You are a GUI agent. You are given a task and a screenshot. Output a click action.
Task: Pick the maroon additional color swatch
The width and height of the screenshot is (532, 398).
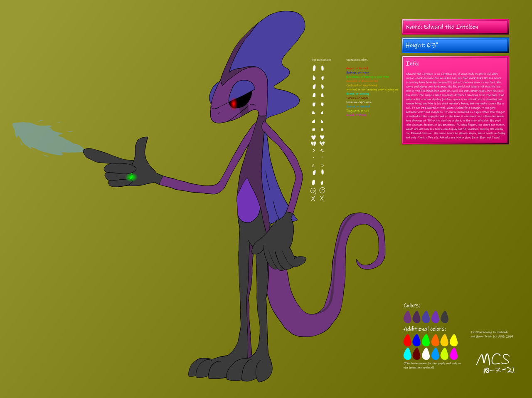tap(416, 354)
